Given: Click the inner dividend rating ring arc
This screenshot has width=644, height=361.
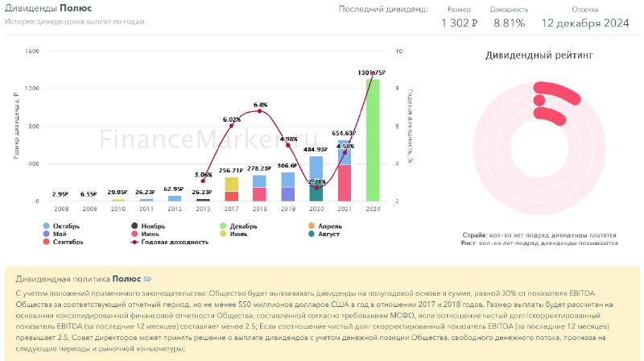Looking at the screenshot, I should 551,115.
